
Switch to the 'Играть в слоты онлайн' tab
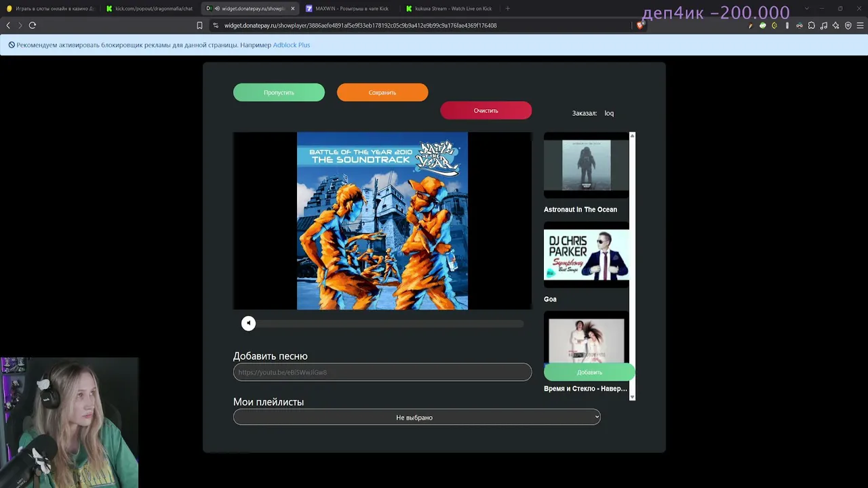coord(51,9)
